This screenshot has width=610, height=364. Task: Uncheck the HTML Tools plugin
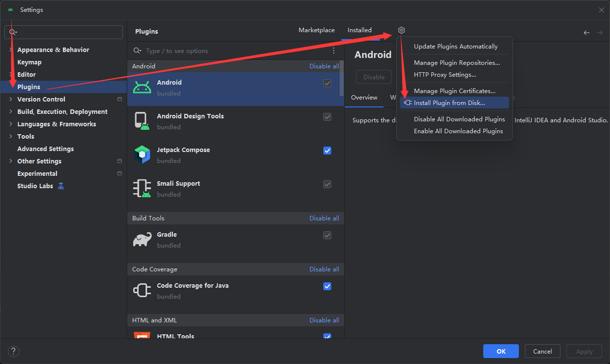coord(327,336)
